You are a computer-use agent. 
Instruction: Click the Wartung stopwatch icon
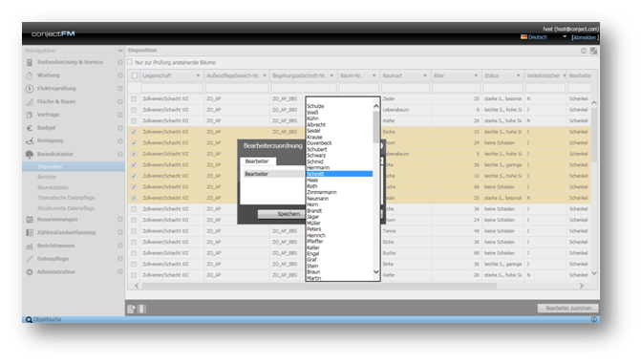tap(30, 75)
